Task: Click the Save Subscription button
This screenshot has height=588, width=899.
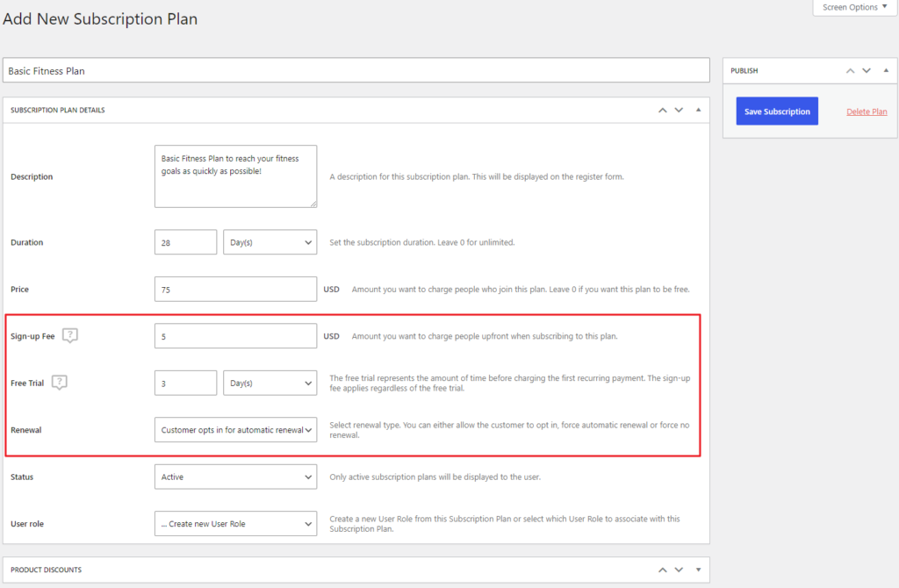Action: pos(777,111)
